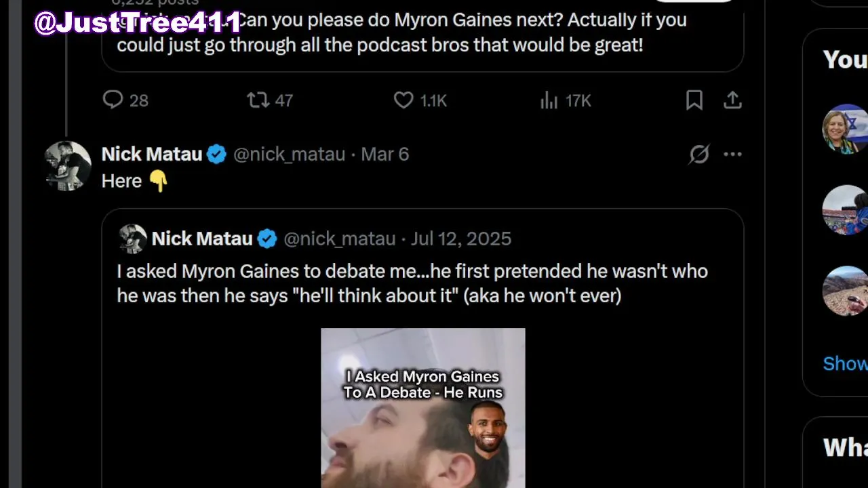Open the second suggested account avatar in sidebar
The height and width of the screenshot is (488, 868).
click(845, 210)
